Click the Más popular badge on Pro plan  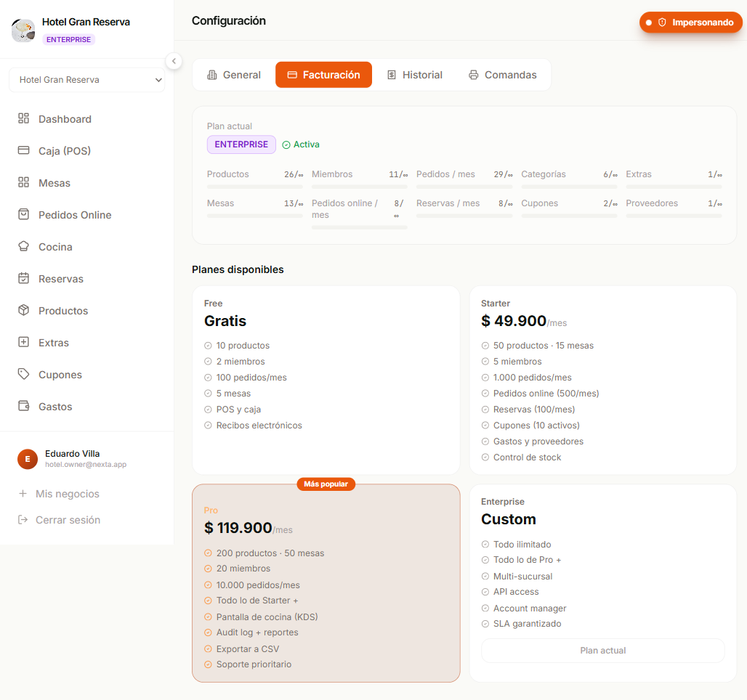click(x=326, y=484)
